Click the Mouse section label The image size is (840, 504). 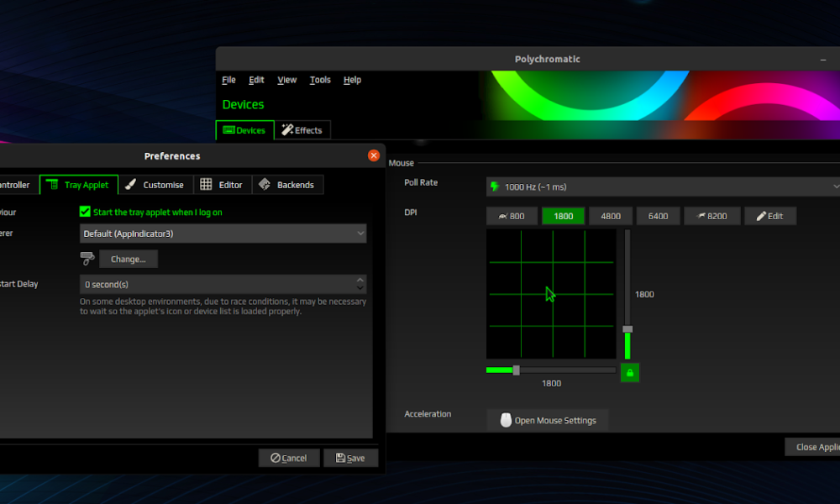(402, 163)
